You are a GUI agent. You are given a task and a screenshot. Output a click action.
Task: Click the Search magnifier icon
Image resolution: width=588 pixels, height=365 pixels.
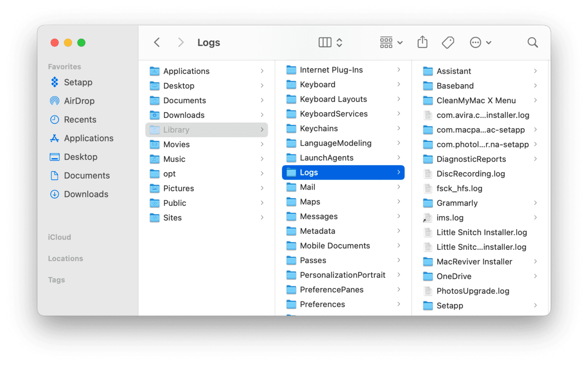point(532,43)
